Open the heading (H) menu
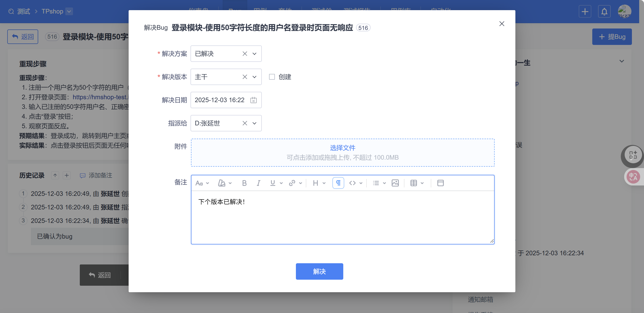The width and height of the screenshot is (644, 313). coord(319,183)
